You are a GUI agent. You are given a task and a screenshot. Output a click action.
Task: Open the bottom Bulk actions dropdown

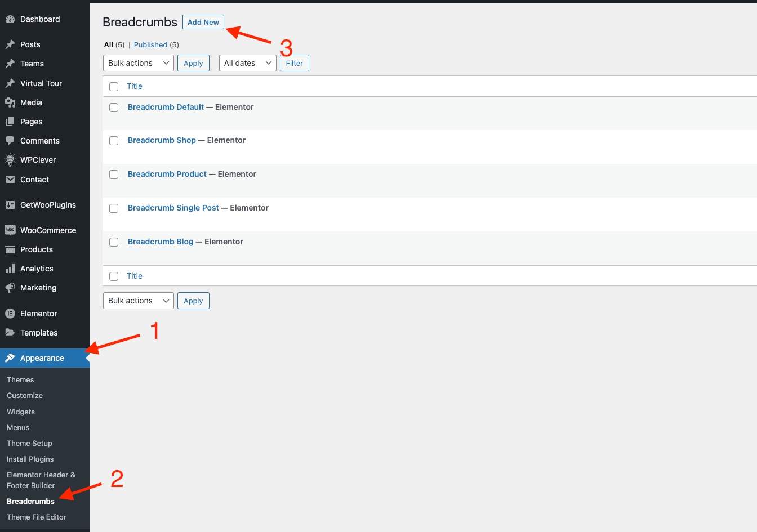point(139,301)
